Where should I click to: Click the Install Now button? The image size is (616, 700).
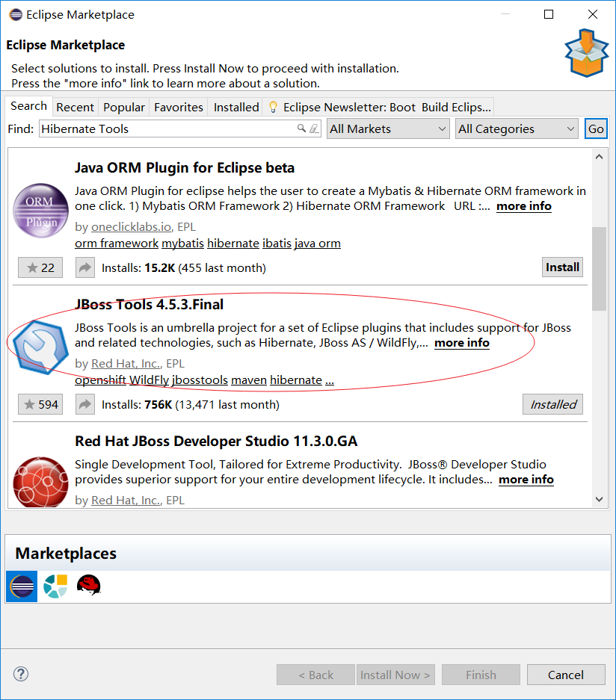click(x=395, y=675)
